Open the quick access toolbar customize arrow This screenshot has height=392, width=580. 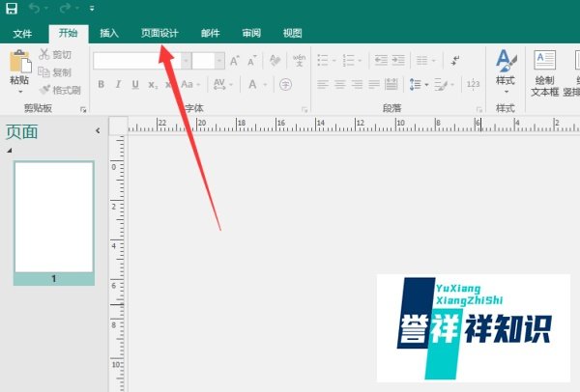click(92, 8)
